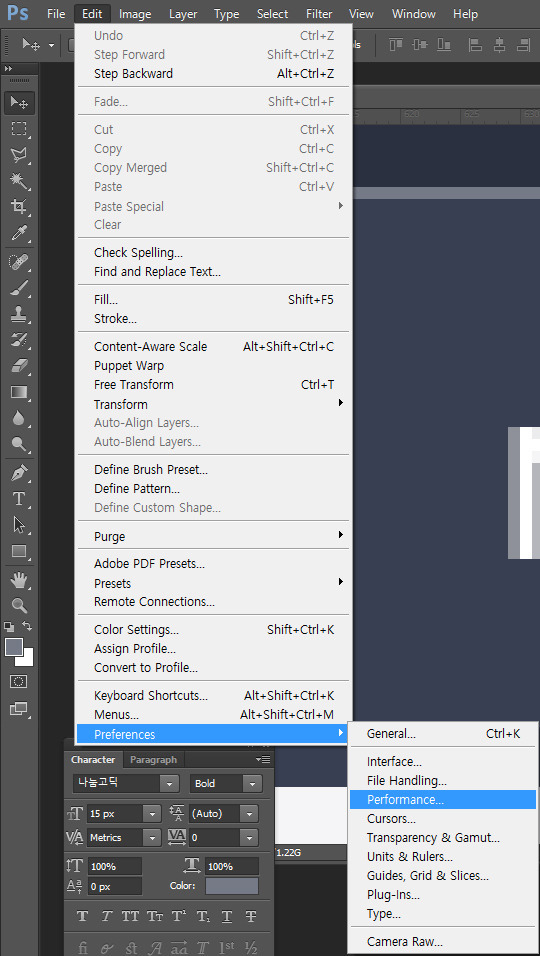This screenshot has height=956, width=540.
Task: Choose Content-Aware Scale menu item
Action: [213, 347]
